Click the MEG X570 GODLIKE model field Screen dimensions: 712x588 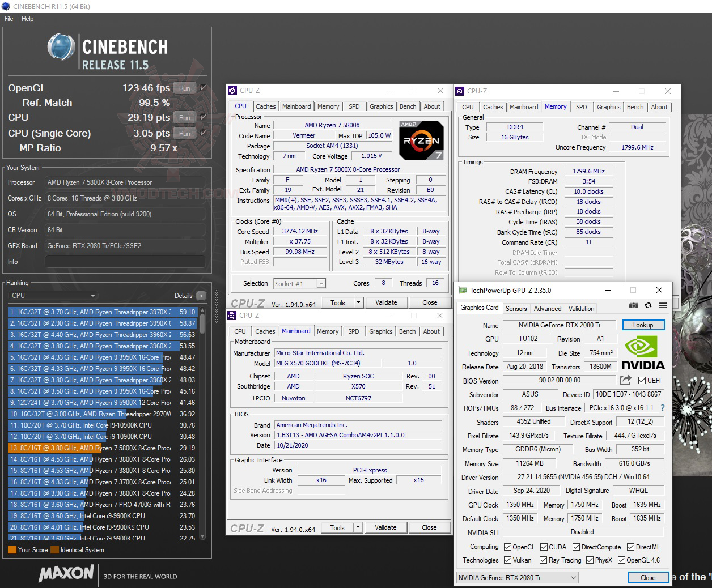(329, 364)
